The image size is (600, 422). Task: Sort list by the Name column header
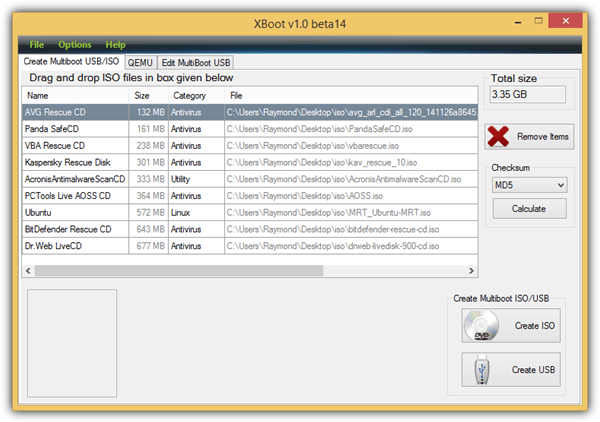click(75, 96)
